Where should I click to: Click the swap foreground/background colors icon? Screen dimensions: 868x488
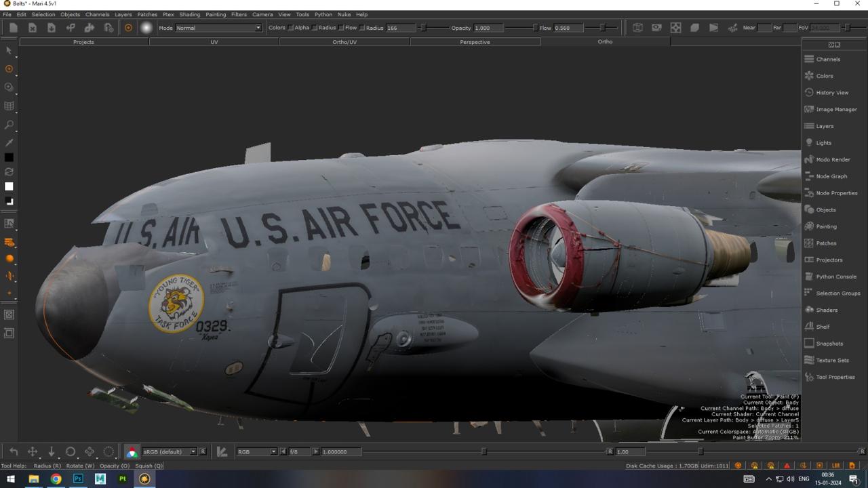tap(9, 172)
